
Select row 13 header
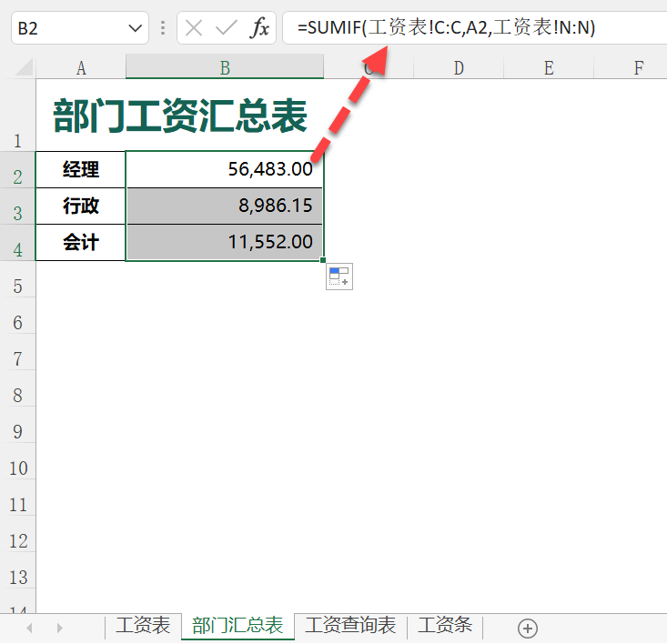tap(17, 570)
